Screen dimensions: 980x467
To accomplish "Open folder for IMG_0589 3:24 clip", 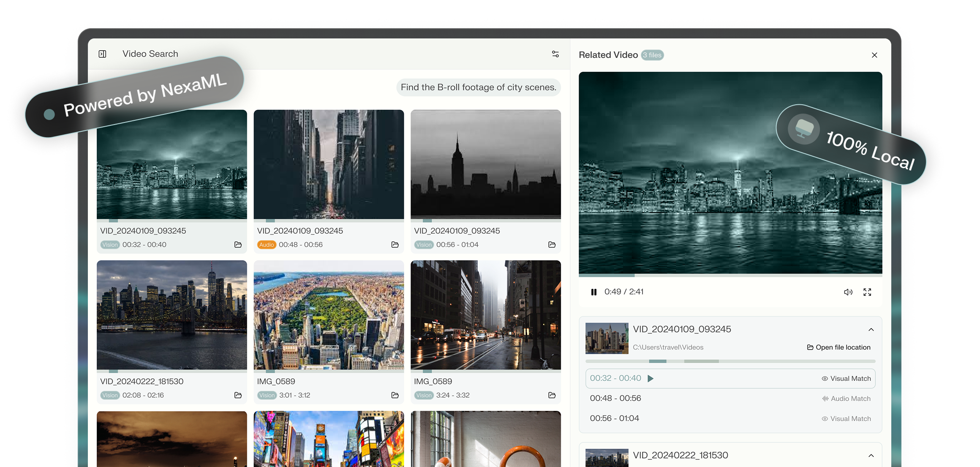I will tap(552, 395).
